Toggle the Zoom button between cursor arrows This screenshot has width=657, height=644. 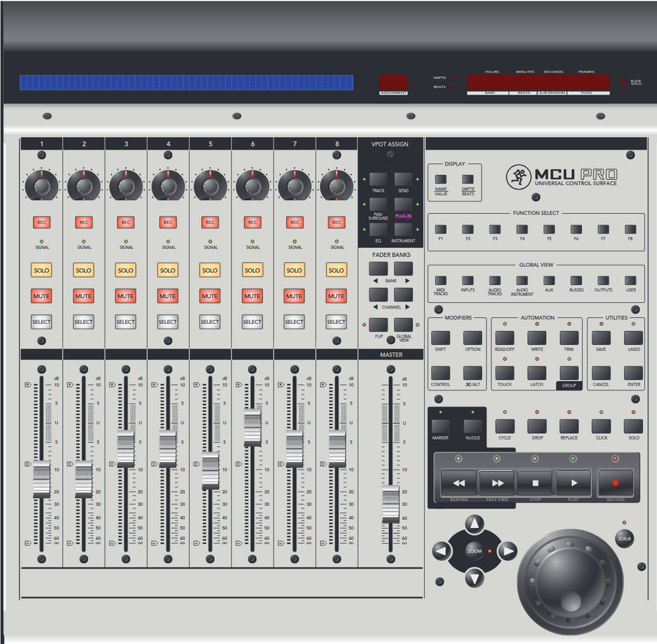[475, 551]
